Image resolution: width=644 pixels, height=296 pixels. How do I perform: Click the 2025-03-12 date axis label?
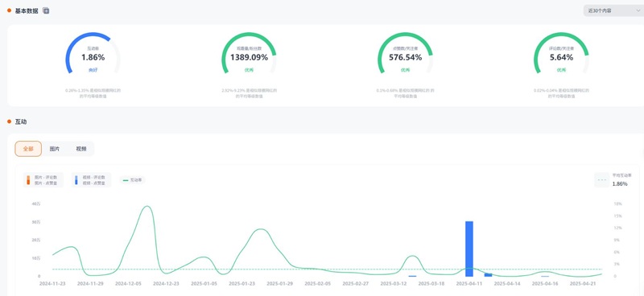click(394, 284)
